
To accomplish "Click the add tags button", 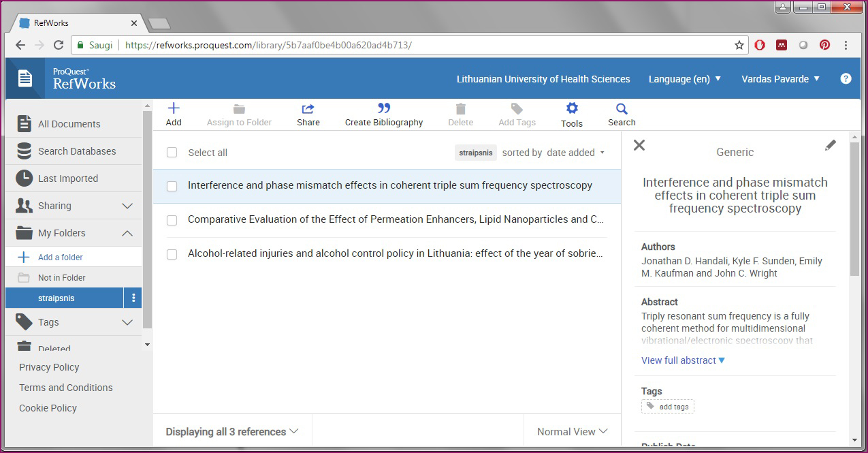I will click(668, 407).
